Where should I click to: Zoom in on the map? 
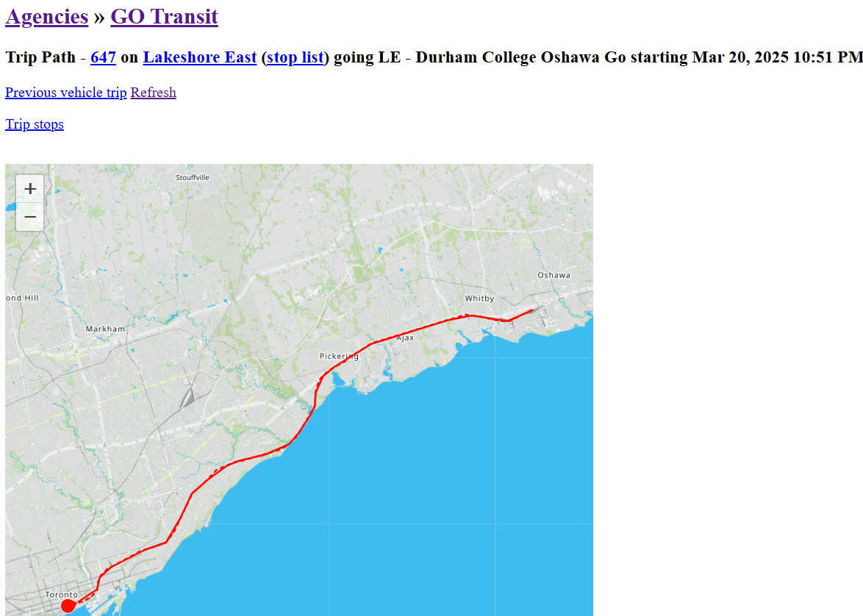pyautogui.click(x=30, y=189)
